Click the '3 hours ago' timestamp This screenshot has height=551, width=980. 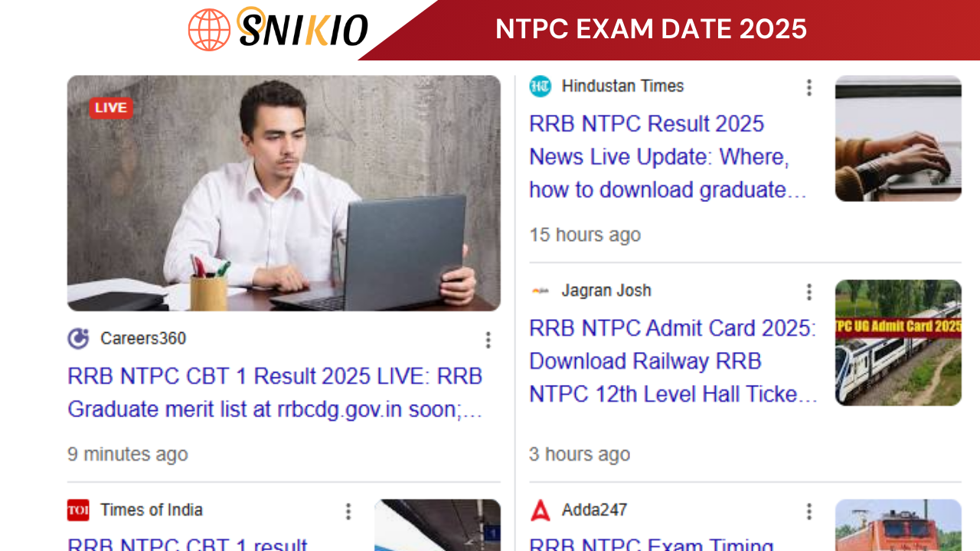point(580,455)
